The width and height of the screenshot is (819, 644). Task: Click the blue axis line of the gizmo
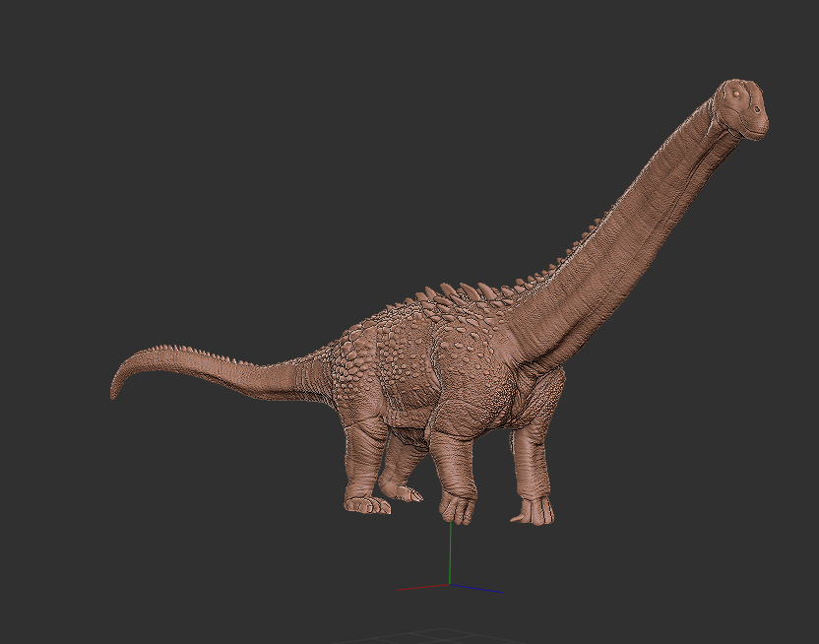coord(476,589)
